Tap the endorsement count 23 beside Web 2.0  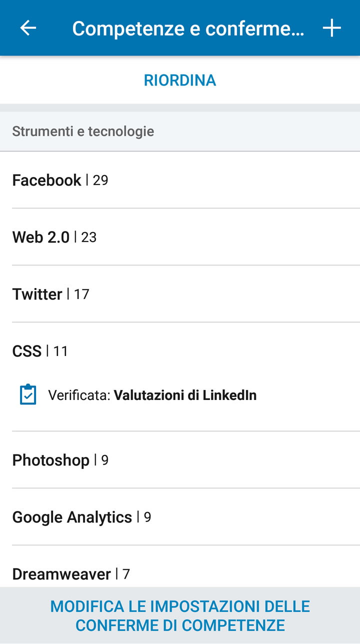click(x=88, y=237)
